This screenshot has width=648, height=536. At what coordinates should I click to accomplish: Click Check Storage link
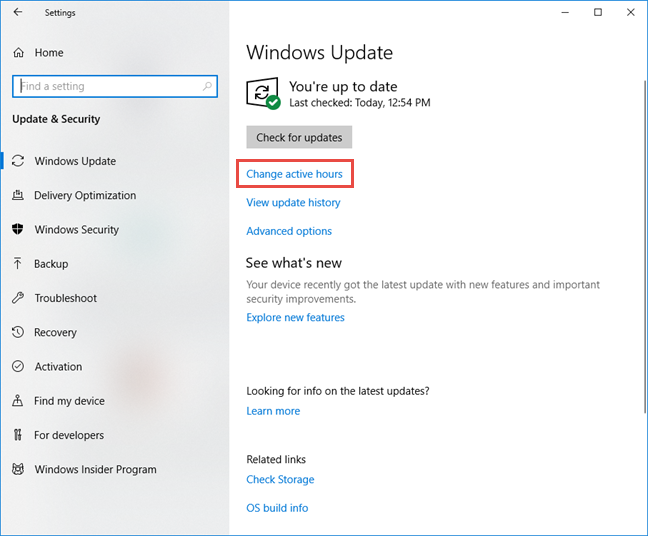pos(280,479)
